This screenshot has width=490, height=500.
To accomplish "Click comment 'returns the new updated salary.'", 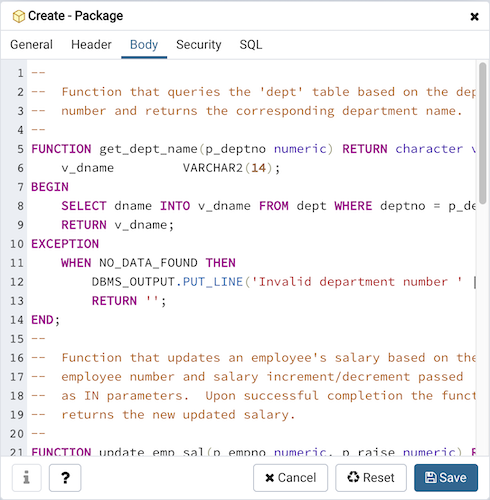I will (178, 415).
